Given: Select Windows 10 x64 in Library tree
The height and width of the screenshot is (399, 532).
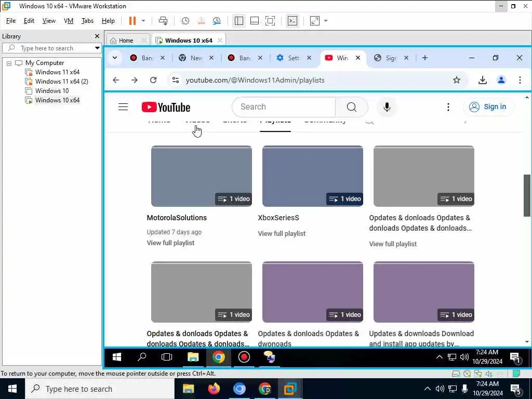Looking at the screenshot, I should 57,100.
